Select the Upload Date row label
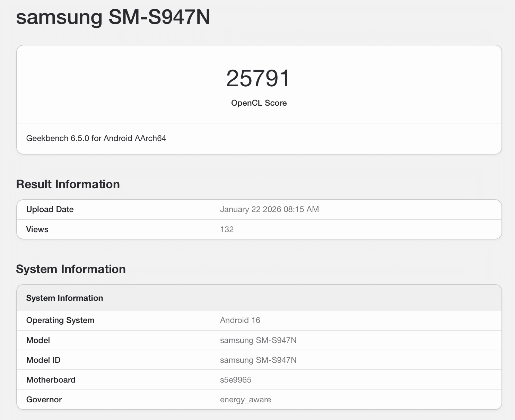 (x=50, y=209)
